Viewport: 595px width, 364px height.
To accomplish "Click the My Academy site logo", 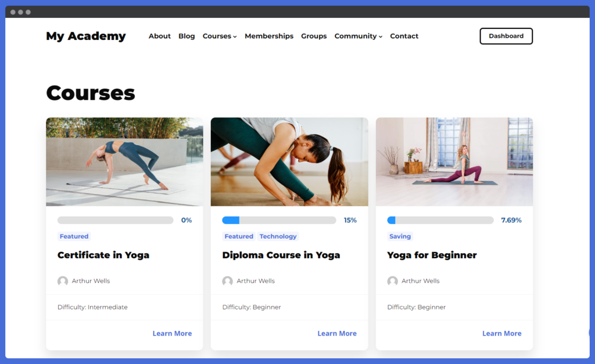I will coord(86,36).
